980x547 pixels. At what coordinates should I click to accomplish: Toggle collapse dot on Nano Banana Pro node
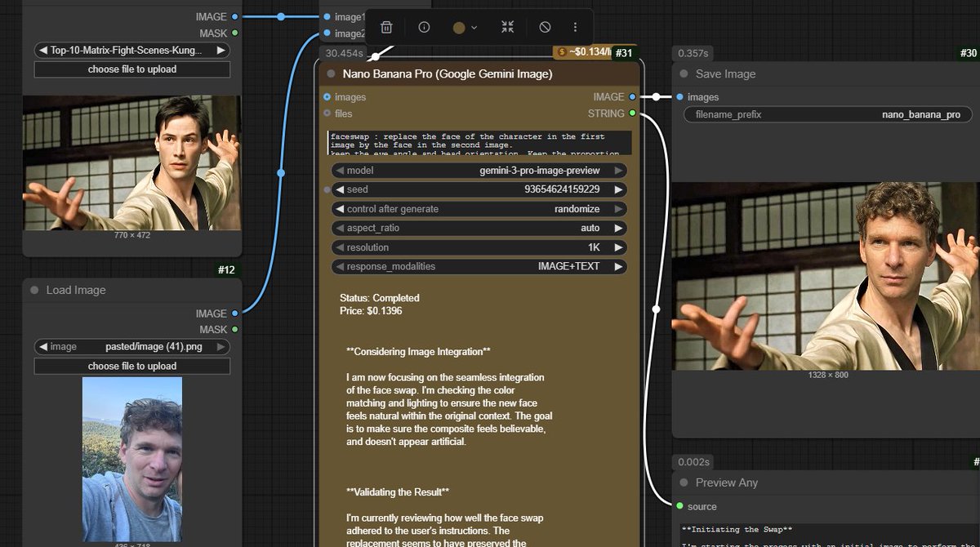click(x=331, y=73)
